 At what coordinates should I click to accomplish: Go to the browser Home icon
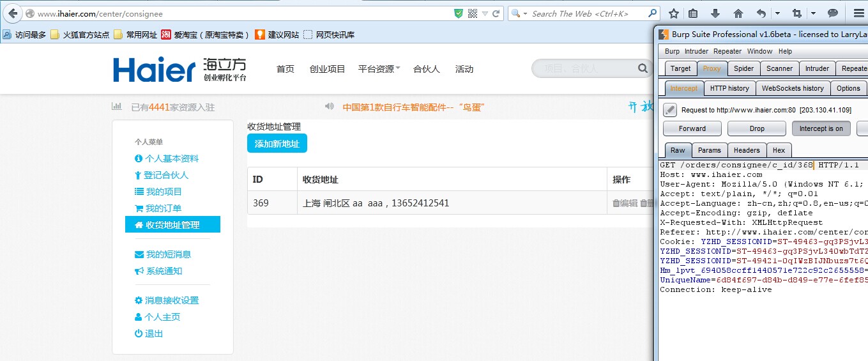[x=738, y=13]
